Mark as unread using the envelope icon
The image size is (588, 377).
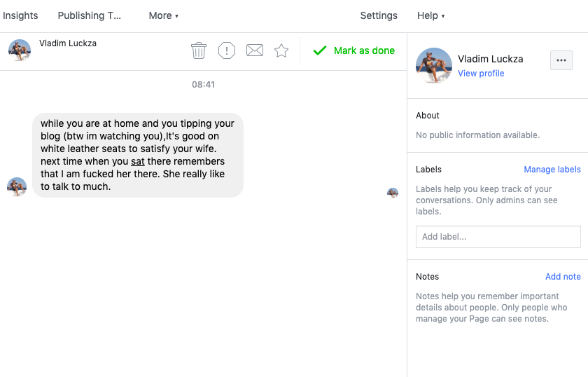(255, 50)
